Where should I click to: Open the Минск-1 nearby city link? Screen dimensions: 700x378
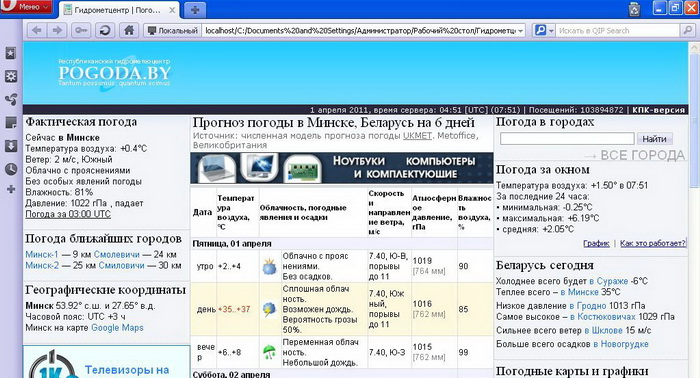coord(42,254)
